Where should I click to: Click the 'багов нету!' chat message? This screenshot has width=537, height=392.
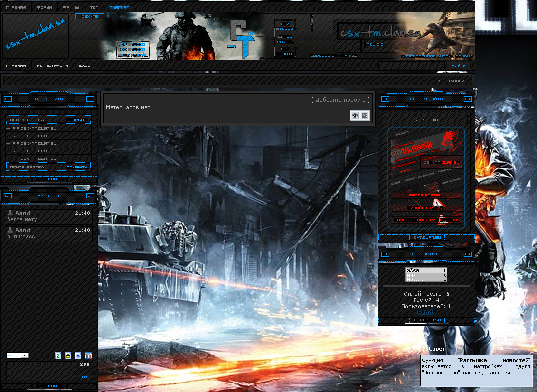click(x=23, y=219)
